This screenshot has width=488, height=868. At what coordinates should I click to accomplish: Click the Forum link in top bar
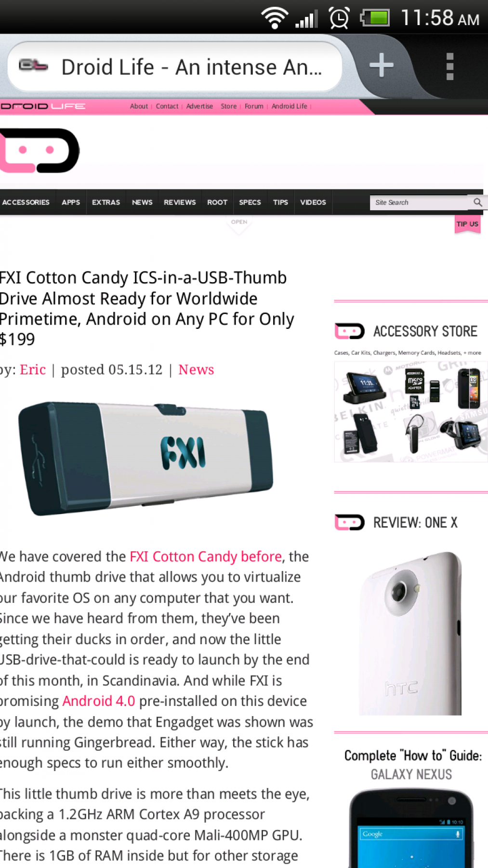click(x=254, y=106)
